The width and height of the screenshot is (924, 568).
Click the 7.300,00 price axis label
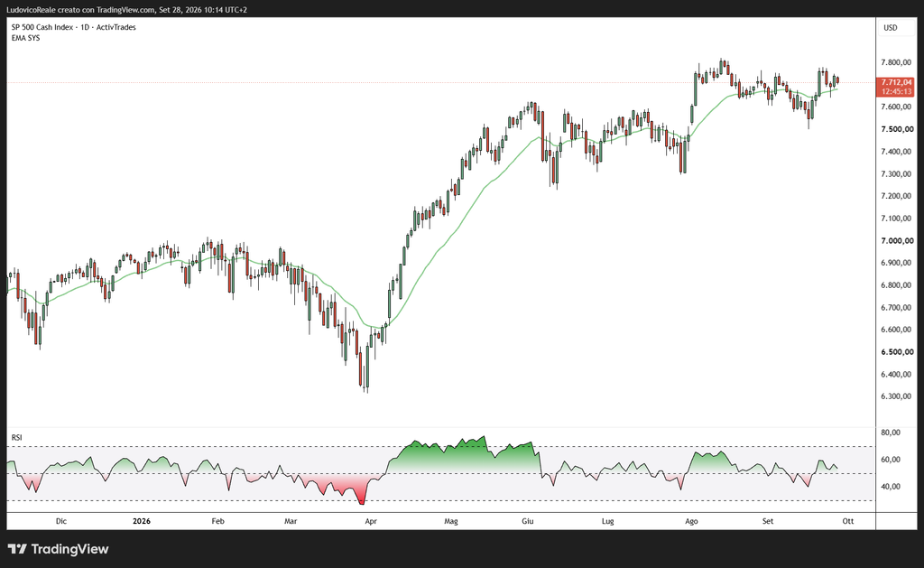(897, 174)
